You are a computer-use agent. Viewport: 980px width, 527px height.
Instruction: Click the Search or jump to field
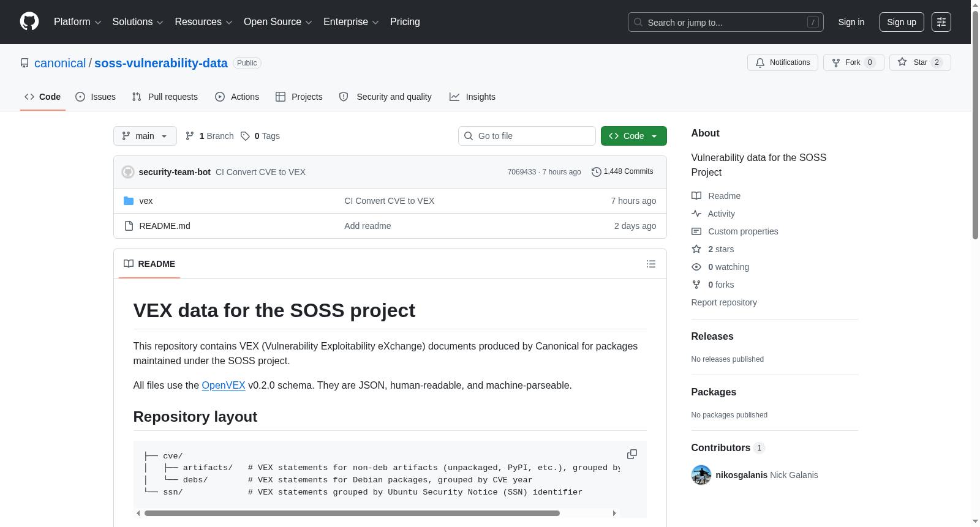pyautogui.click(x=726, y=22)
